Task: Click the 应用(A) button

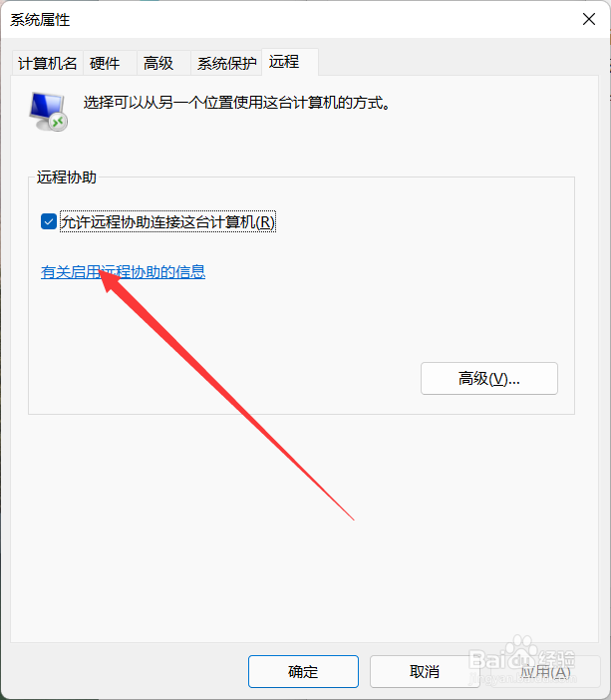Action: click(545, 671)
